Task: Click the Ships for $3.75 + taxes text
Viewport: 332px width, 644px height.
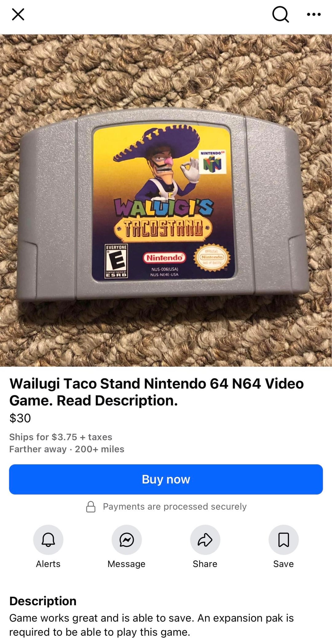Action: pyautogui.click(x=61, y=437)
